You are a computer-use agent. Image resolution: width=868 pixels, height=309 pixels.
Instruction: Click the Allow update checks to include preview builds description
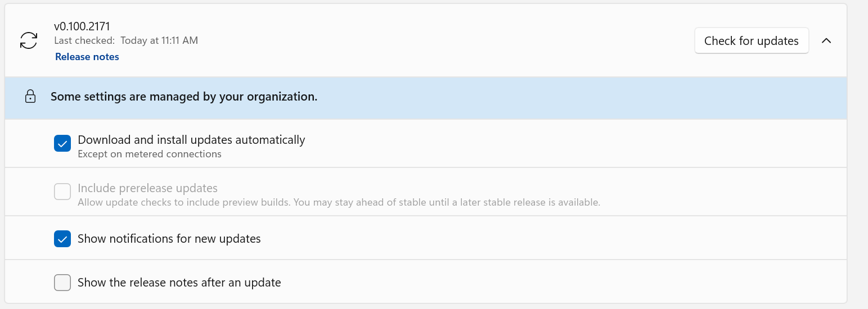[x=339, y=202]
